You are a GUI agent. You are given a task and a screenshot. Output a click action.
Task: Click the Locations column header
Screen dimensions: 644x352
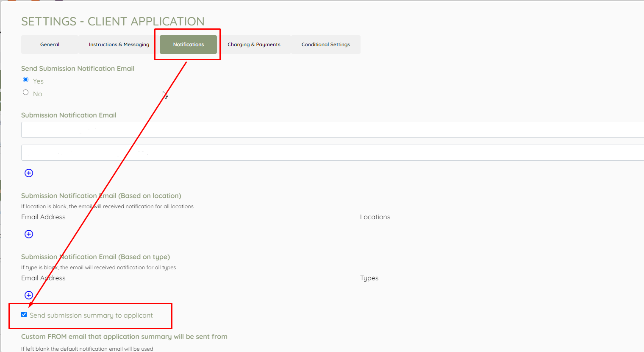pyautogui.click(x=375, y=217)
